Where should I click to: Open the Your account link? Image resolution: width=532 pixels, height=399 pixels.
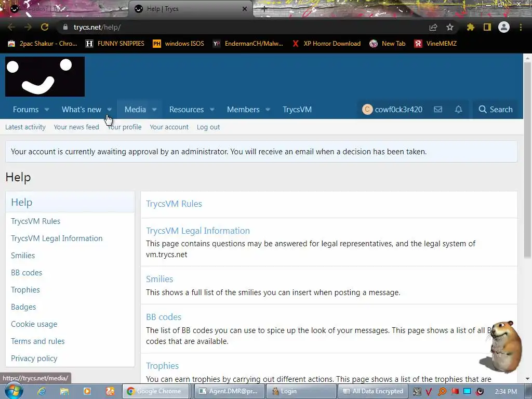pyautogui.click(x=169, y=127)
